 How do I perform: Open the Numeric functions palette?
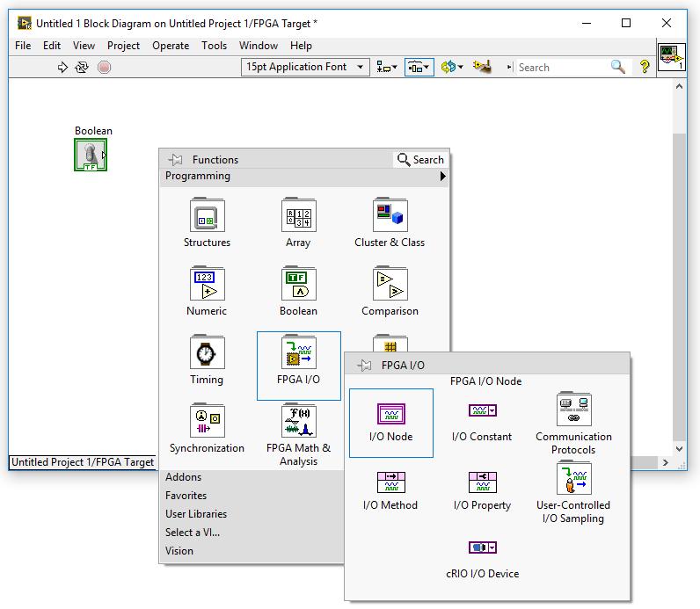tap(208, 284)
